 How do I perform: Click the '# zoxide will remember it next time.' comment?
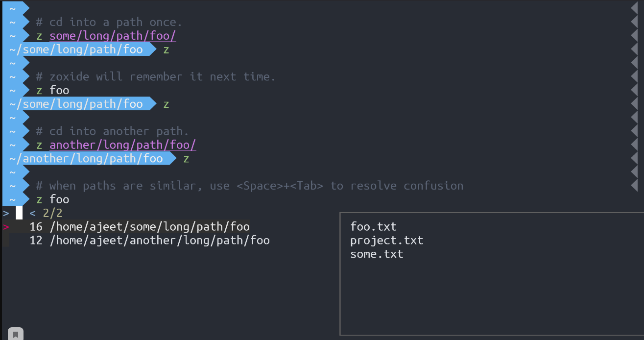click(156, 77)
